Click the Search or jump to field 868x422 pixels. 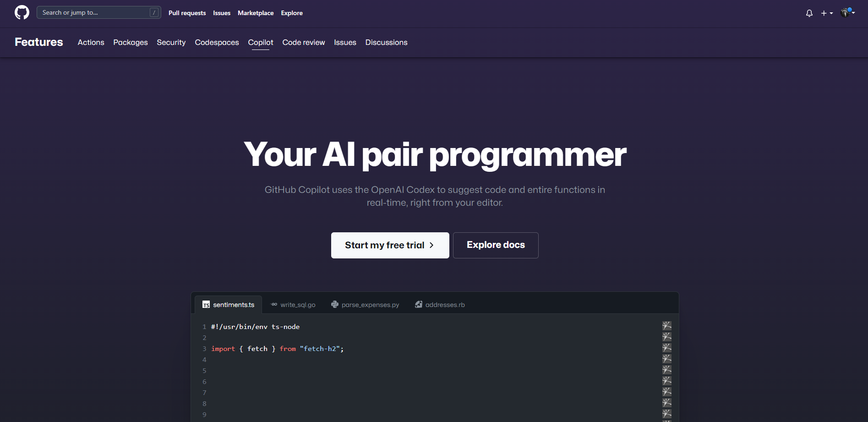pyautogui.click(x=98, y=12)
